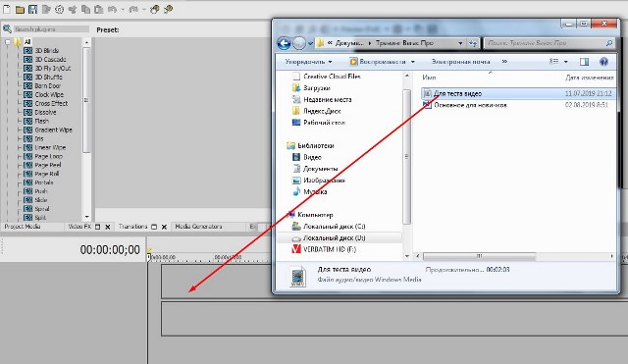
Task: Click the search plug-ins magnifier icon
Action: click(x=7, y=29)
